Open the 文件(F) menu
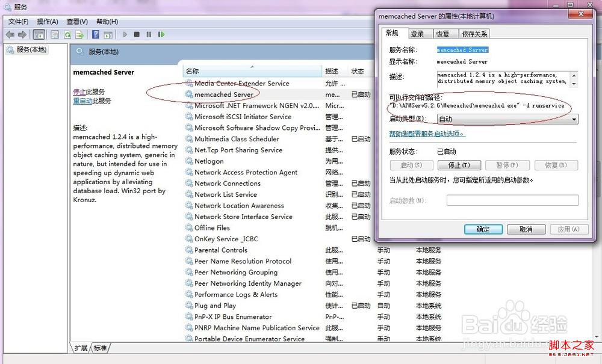Screen dimensions: 602x364 (19, 22)
